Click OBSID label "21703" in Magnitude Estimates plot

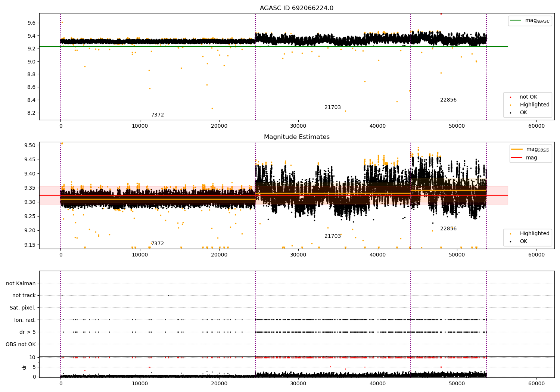coord(332,236)
